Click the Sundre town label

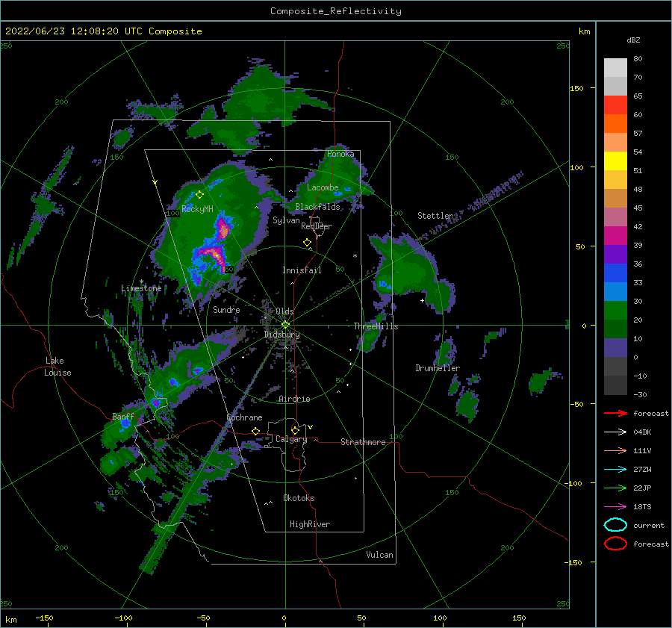pyautogui.click(x=226, y=309)
